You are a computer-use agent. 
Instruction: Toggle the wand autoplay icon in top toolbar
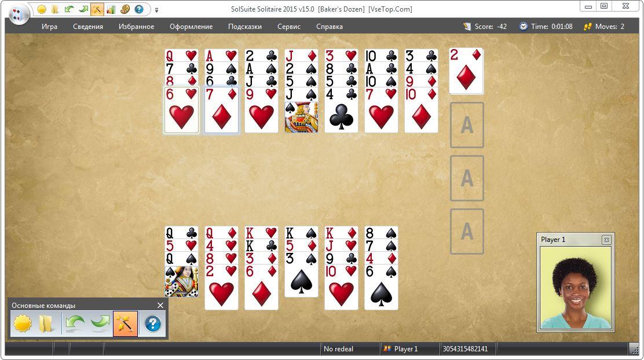click(97, 9)
